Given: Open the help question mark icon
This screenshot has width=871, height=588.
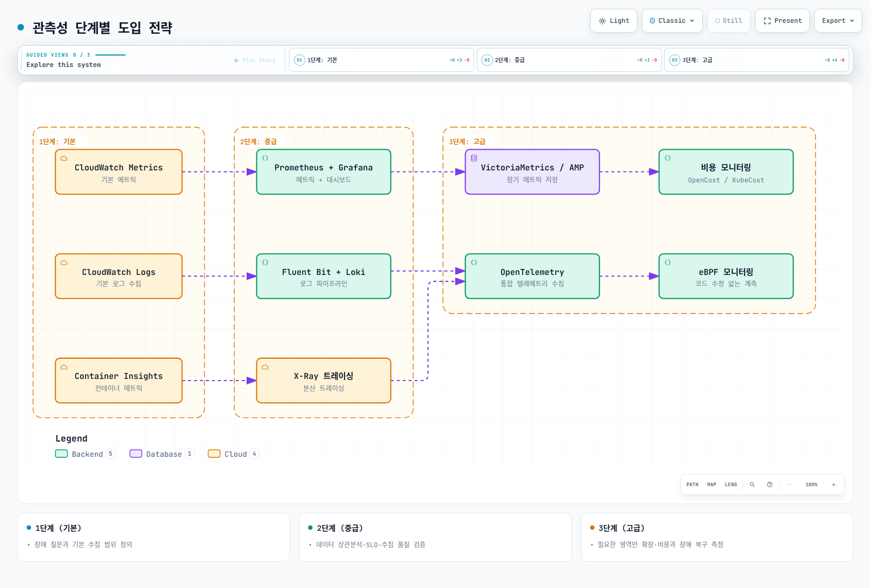Looking at the screenshot, I should pos(770,485).
